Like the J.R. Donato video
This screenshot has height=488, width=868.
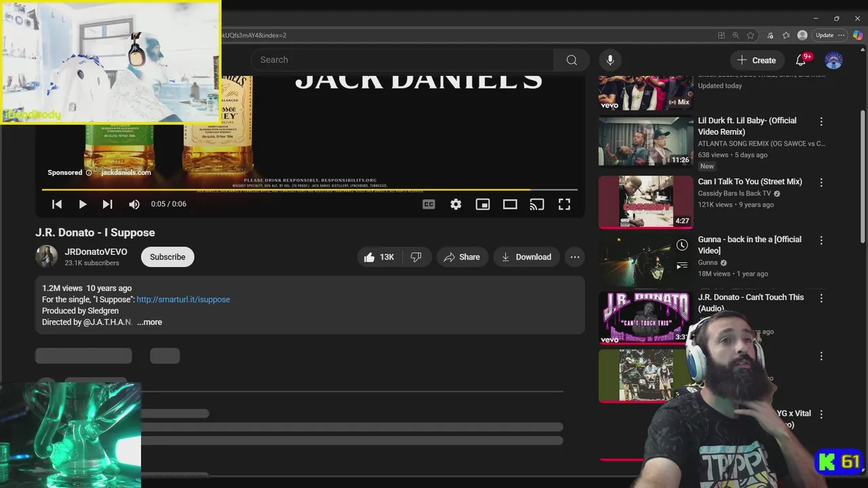tap(379, 257)
